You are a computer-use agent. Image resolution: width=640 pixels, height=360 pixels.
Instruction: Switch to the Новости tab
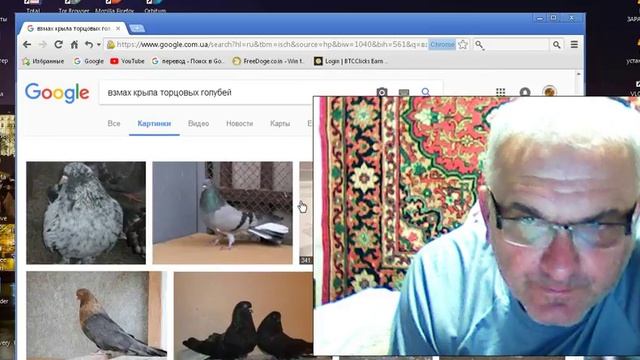pyautogui.click(x=240, y=124)
